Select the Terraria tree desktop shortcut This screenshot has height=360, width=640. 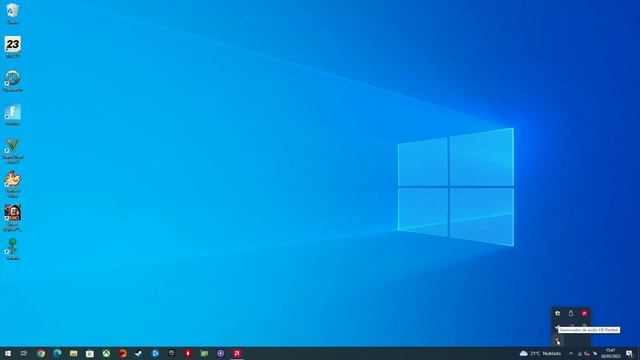click(13, 249)
